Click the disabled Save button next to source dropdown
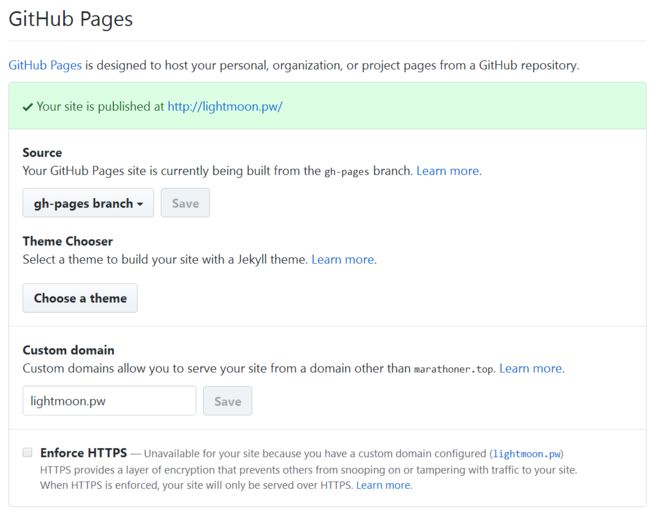This screenshot has height=508, width=650. (x=185, y=203)
